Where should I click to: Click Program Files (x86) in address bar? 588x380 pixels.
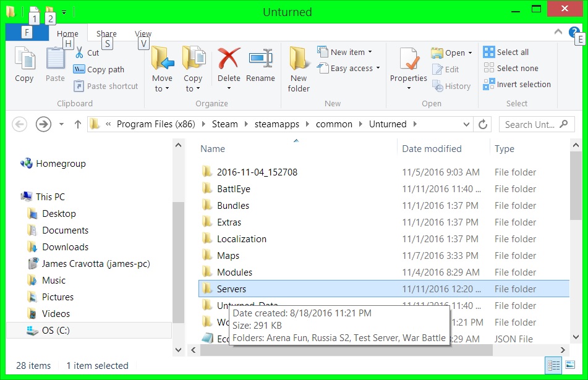point(156,124)
